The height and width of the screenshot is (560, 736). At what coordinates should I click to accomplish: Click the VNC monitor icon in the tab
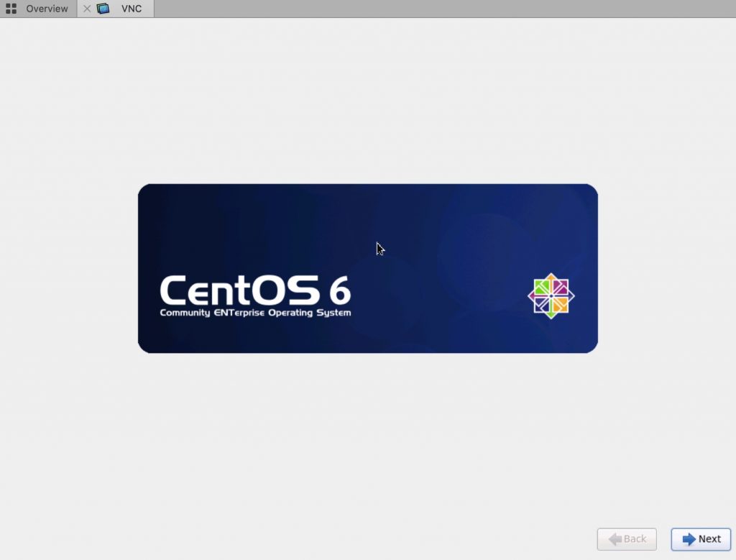(103, 9)
